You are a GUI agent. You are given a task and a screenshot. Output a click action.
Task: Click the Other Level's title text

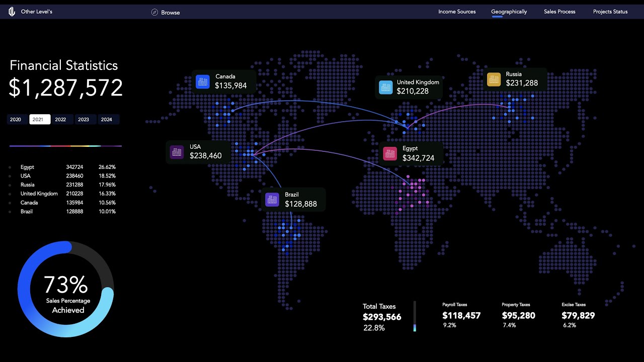[37, 12]
